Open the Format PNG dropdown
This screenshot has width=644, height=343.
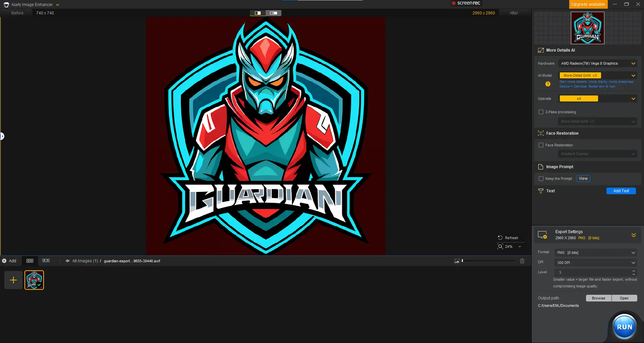coord(596,253)
